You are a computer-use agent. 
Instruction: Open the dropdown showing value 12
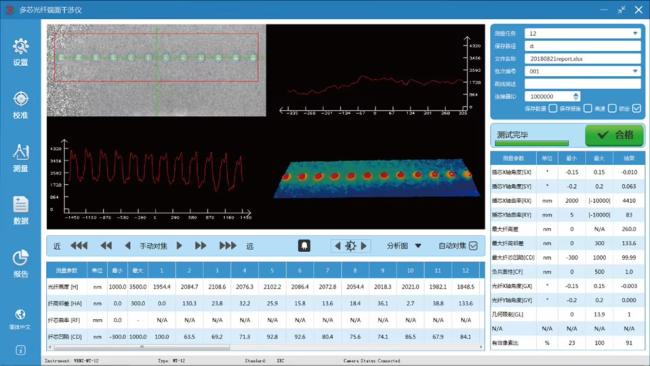pyautogui.click(x=582, y=33)
